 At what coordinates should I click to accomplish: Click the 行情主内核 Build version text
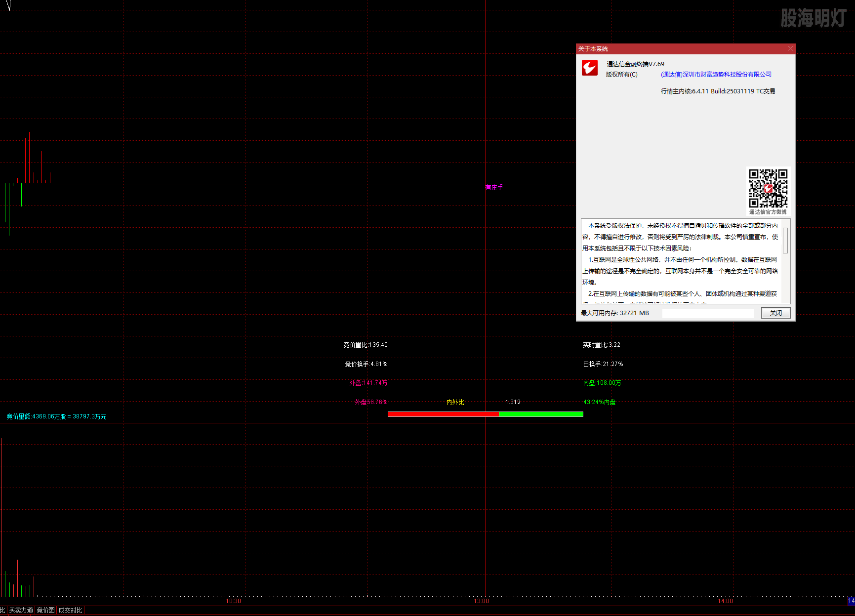(x=718, y=91)
